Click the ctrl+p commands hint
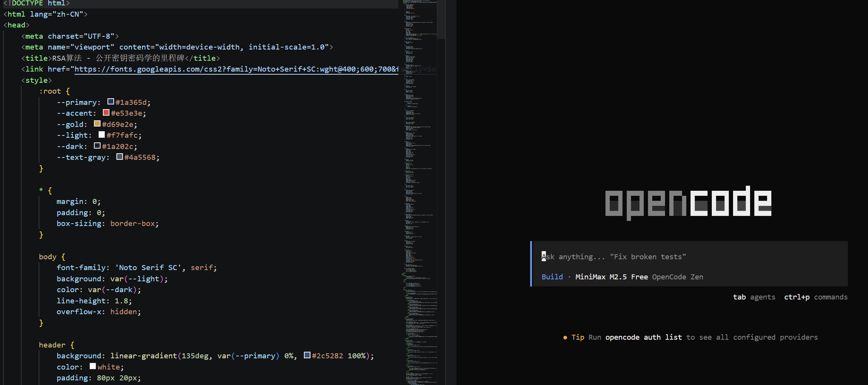The width and height of the screenshot is (868, 385). click(816, 297)
